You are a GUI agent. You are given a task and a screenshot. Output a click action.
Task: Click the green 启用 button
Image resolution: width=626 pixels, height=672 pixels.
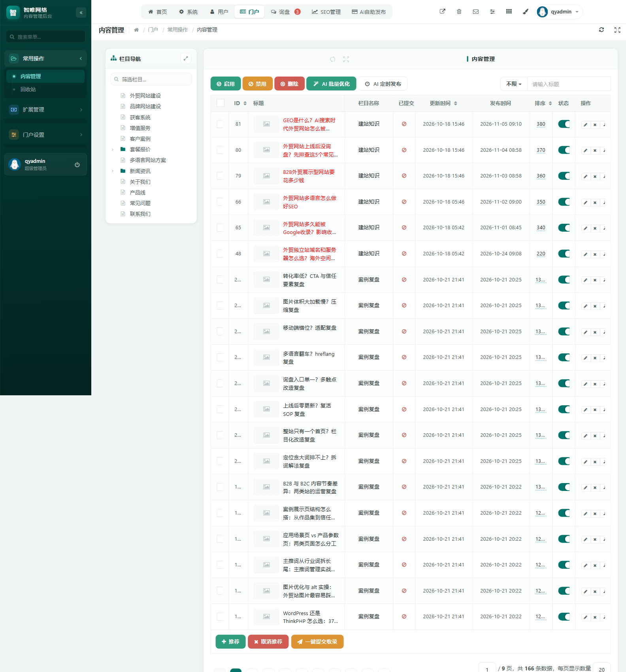226,84
